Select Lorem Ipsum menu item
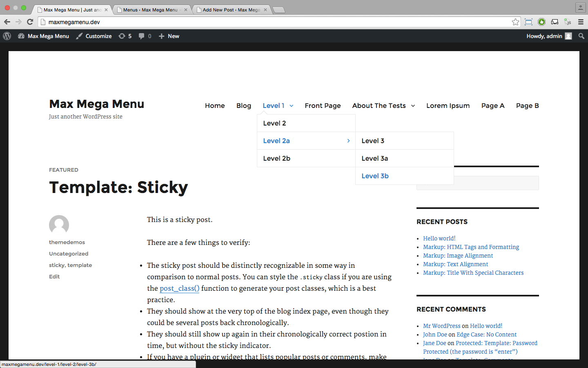This screenshot has width=588, height=368. point(448,105)
